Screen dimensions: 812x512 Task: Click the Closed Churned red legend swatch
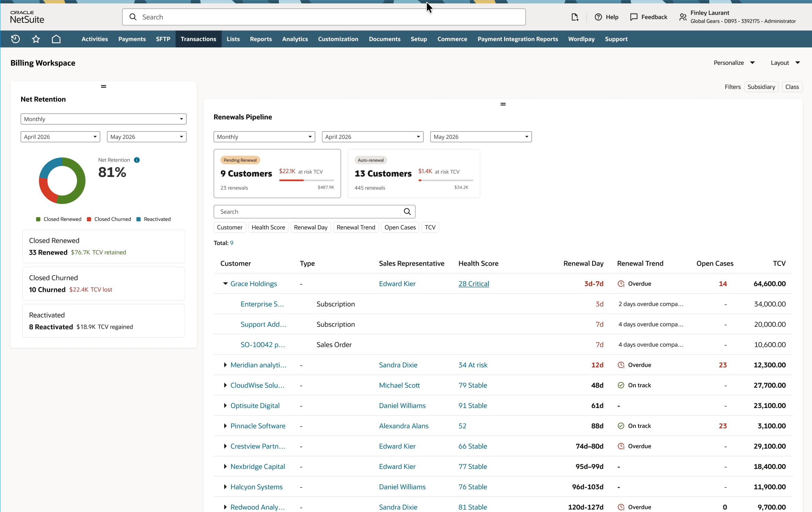89,219
